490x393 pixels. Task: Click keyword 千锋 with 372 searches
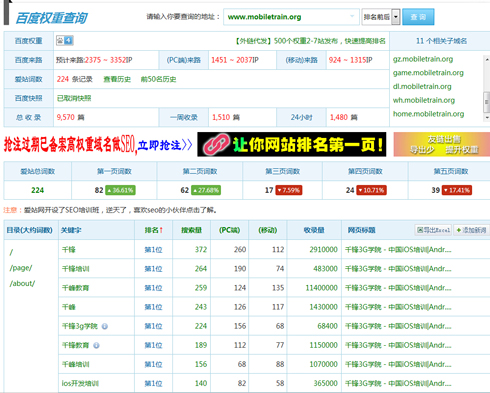point(69,250)
